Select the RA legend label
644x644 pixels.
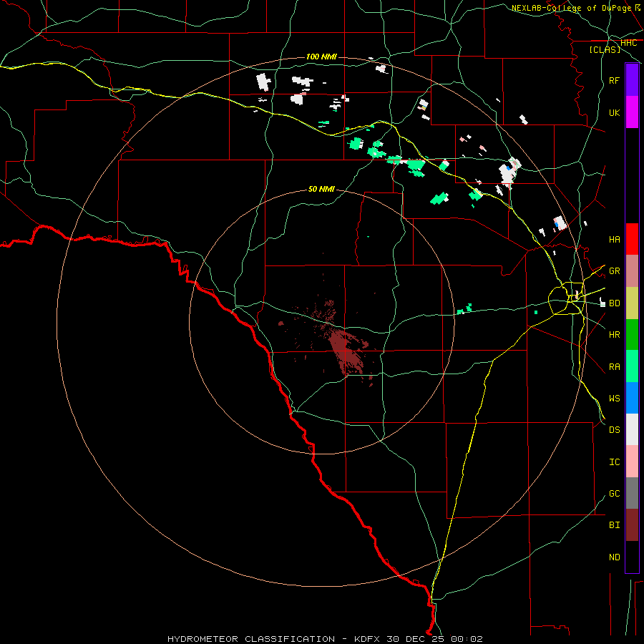pos(614,366)
